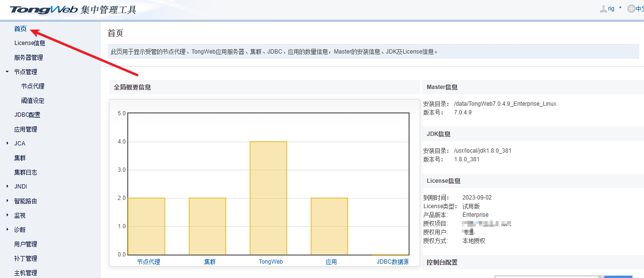Open JDBC配置 page
The width and height of the screenshot is (644, 278).
pos(27,115)
